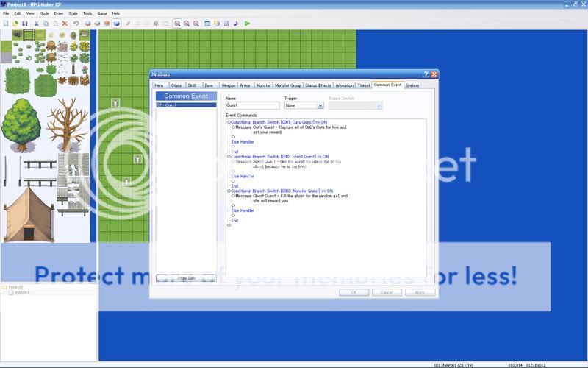Select the tent tile in tileset palette

29,212
